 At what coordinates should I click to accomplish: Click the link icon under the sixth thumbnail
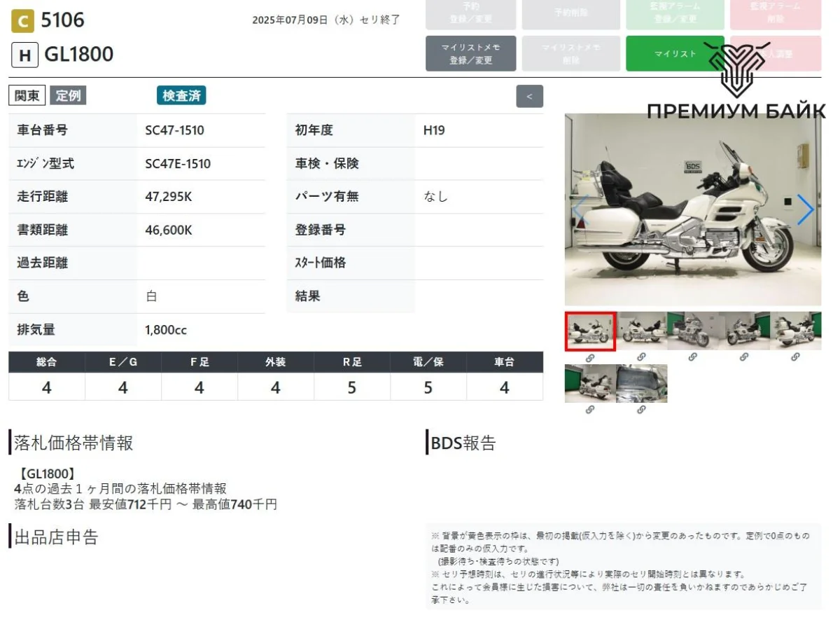[x=590, y=410]
